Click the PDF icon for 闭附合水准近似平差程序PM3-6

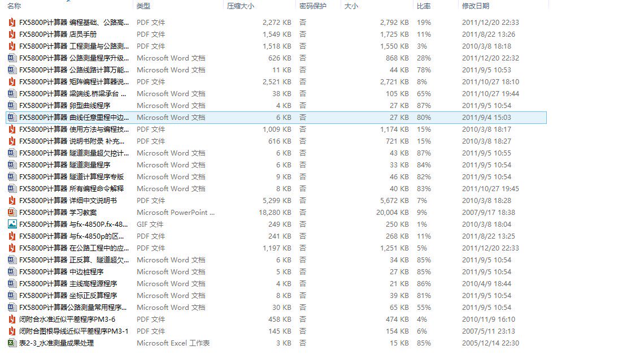tap(12, 320)
